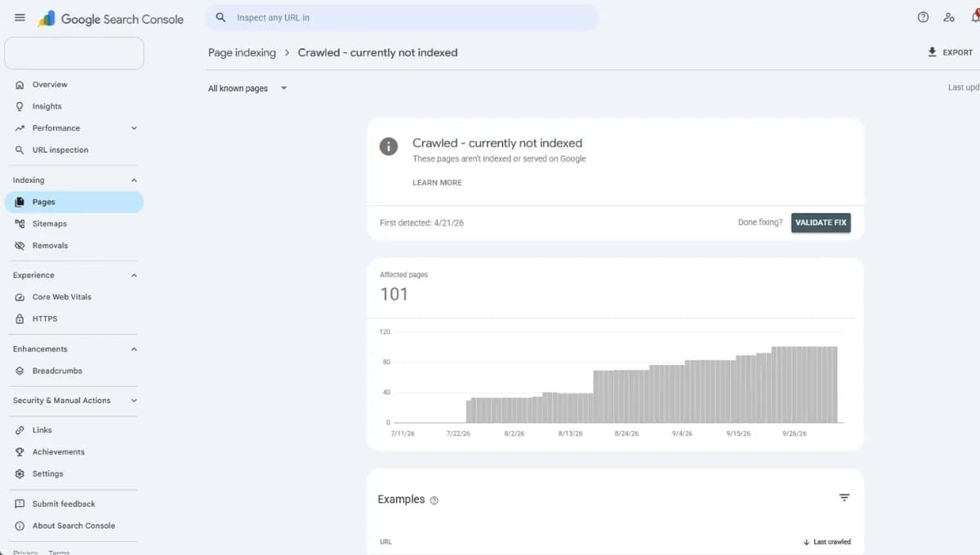Click the LEARN MORE link
The width and height of the screenshot is (980, 555).
[x=437, y=183]
